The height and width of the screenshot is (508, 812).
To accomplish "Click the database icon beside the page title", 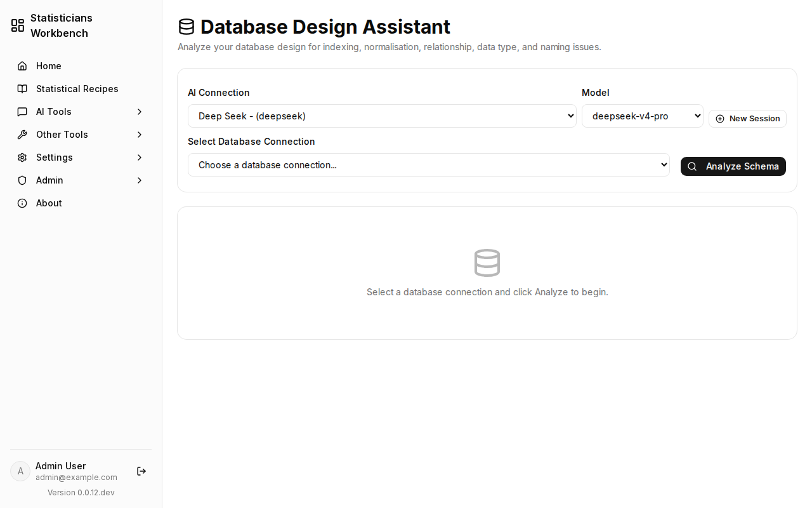I will pos(187,27).
